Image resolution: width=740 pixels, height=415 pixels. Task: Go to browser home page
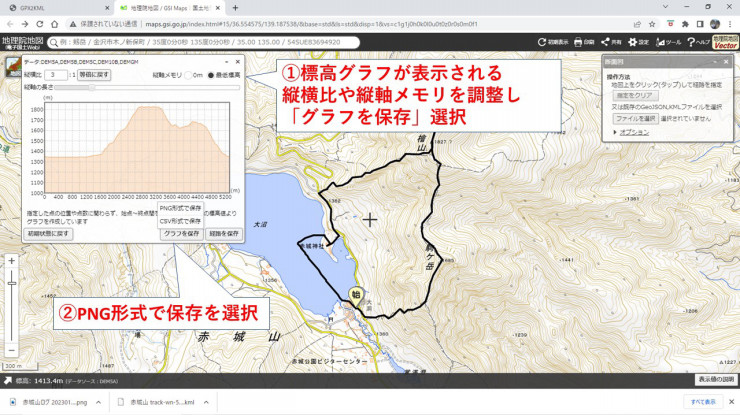pos(55,24)
